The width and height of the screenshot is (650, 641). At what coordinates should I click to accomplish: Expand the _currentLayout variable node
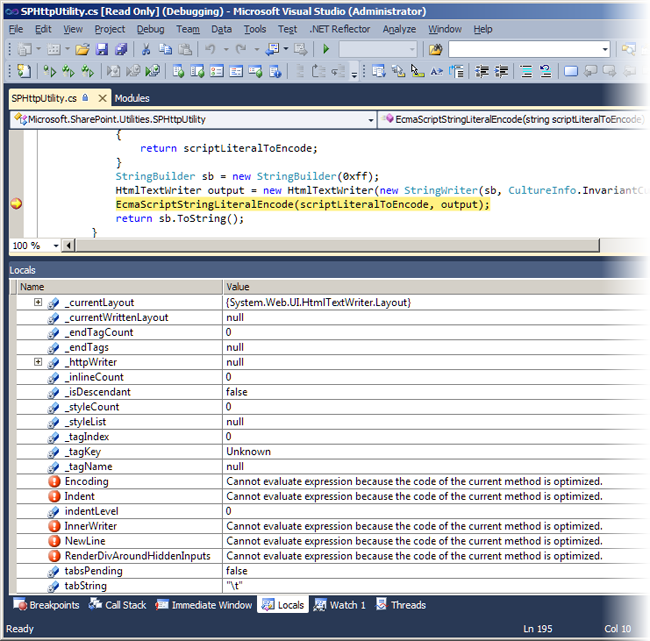tap(38, 302)
